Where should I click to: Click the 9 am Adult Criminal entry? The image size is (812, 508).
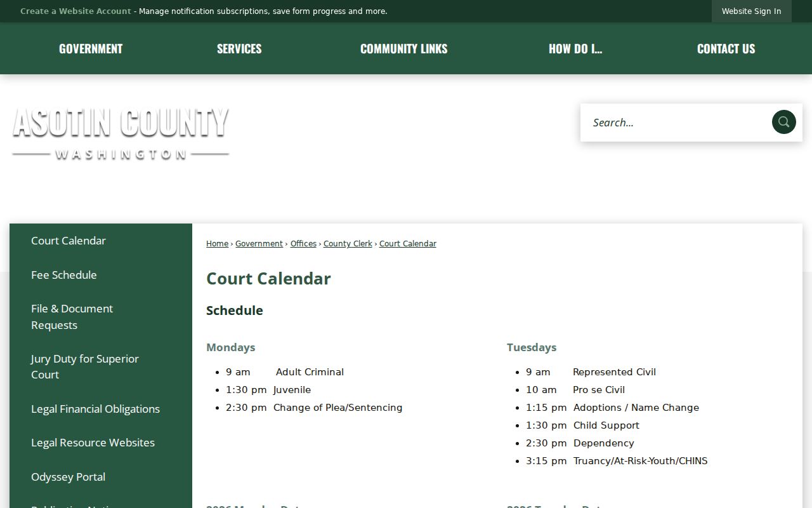coord(285,372)
